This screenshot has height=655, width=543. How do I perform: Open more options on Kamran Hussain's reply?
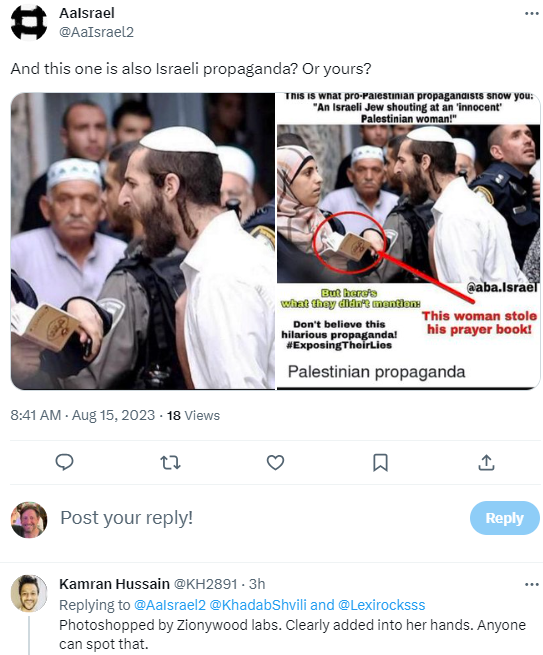click(531, 584)
